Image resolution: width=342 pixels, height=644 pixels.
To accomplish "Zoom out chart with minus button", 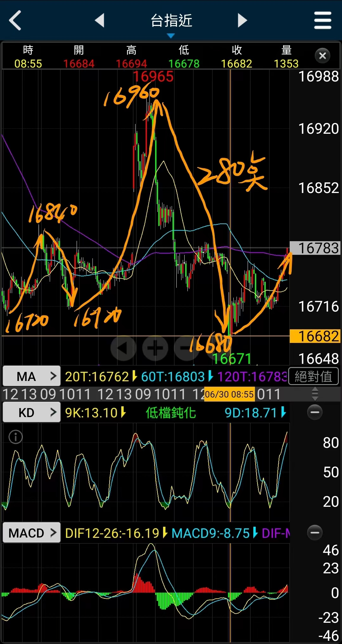I will point(186,348).
